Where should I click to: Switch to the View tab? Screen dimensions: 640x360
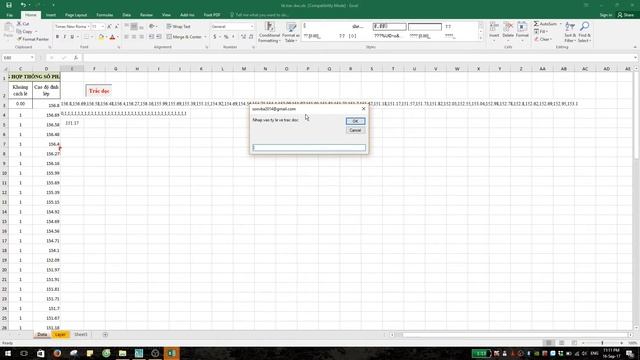click(166, 15)
